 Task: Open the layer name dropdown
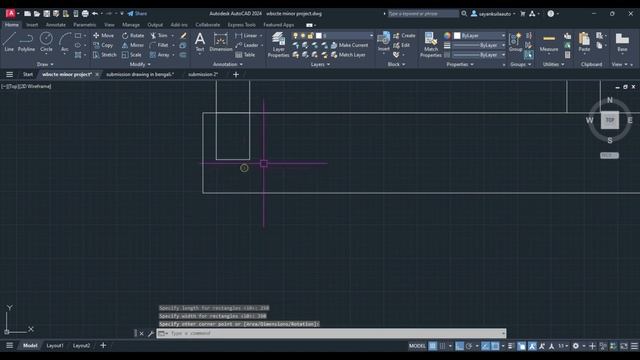[345, 36]
